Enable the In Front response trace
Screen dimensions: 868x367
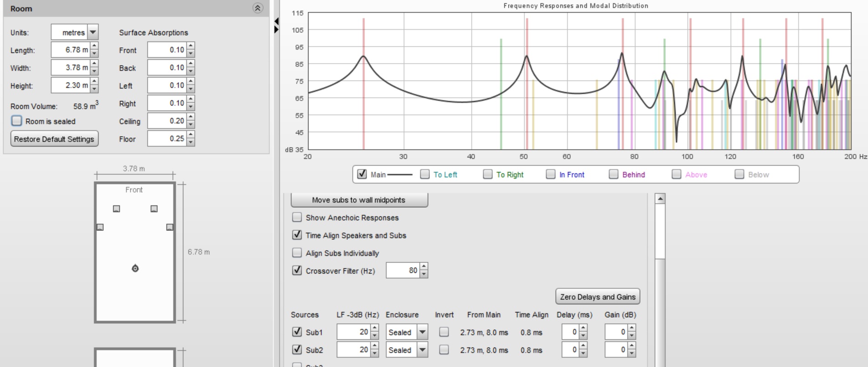pos(551,174)
